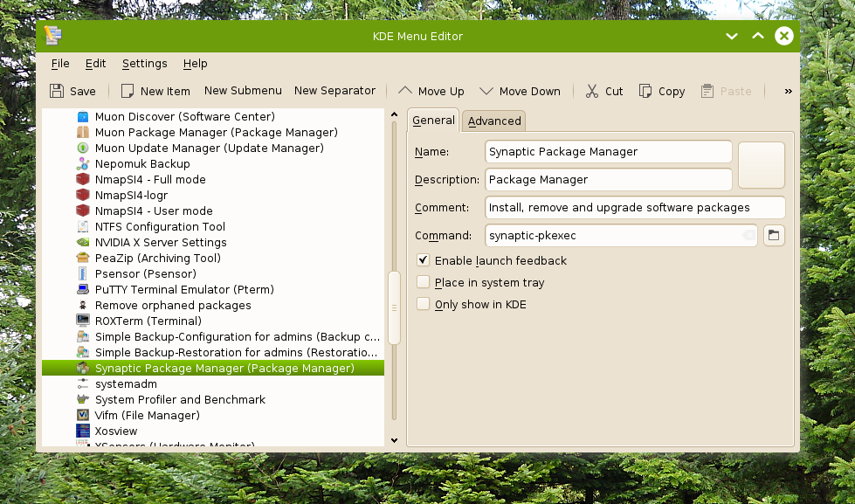Switch to the Advanced tab
Image resolution: width=855 pixels, height=504 pixels.
494,121
